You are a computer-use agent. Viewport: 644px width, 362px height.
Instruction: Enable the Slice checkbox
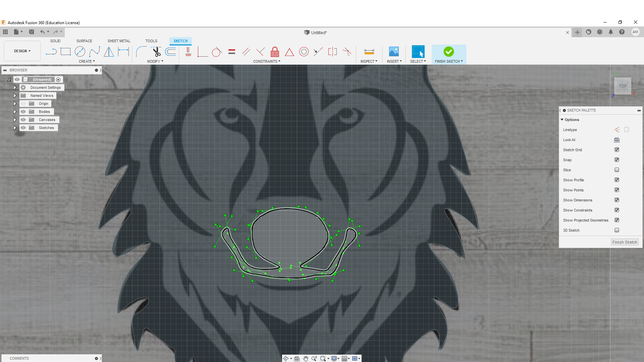(616, 170)
